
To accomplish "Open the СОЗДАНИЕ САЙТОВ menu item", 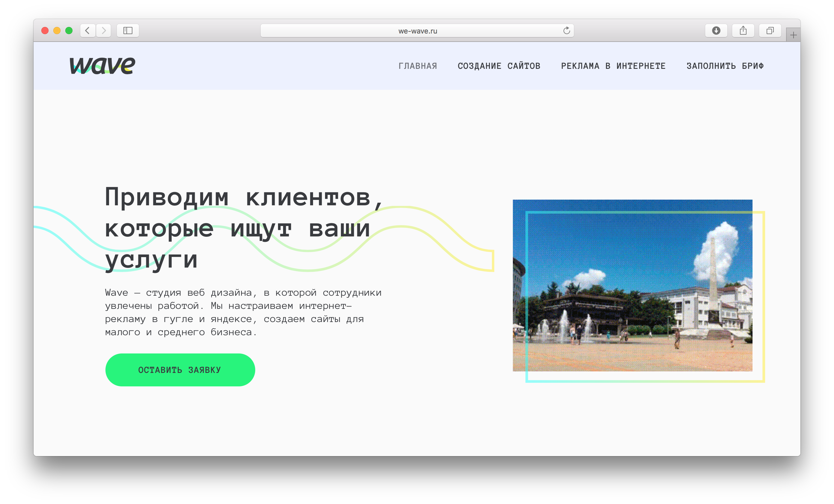I will coord(499,66).
